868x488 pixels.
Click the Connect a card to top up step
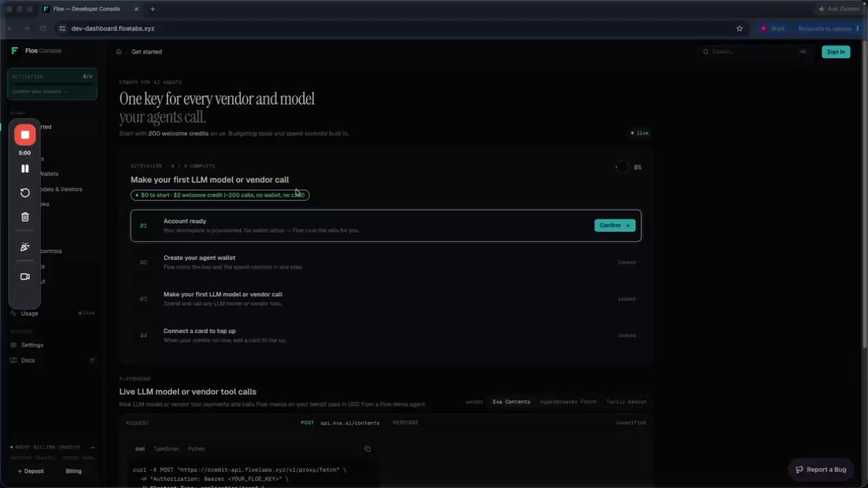coord(385,335)
